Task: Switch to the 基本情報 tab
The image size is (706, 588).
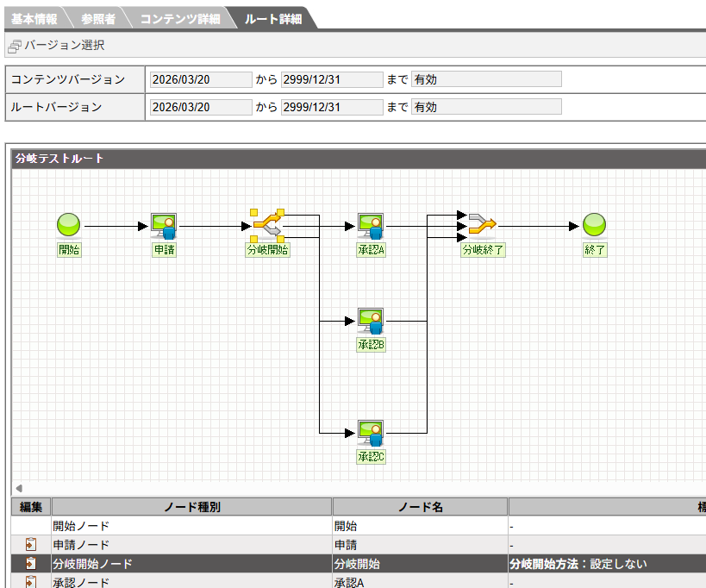Action: pyautogui.click(x=33, y=18)
